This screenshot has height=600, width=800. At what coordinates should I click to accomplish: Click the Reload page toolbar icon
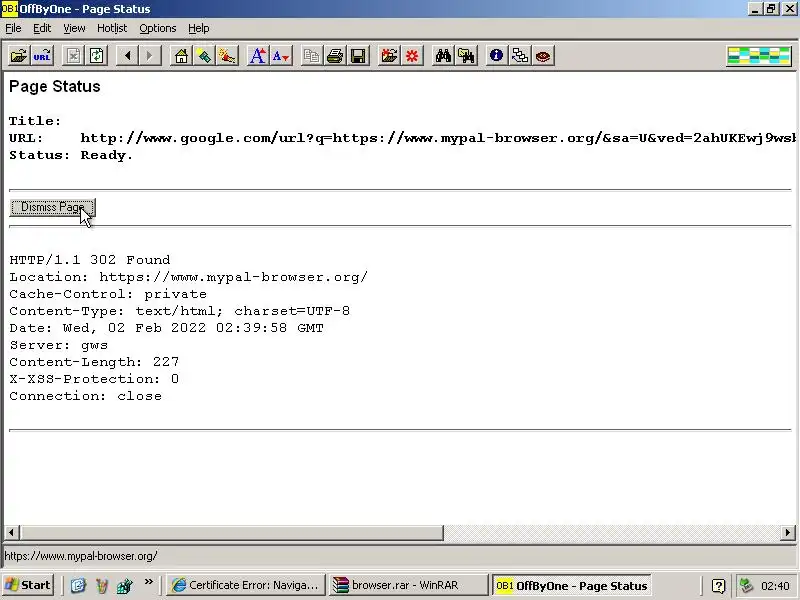[x=96, y=56]
